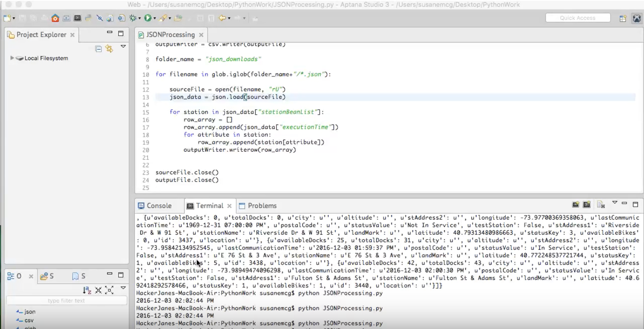Switch to the Snippets 'S' bookmark tab
Screen dimensions: 644x329
point(79,276)
